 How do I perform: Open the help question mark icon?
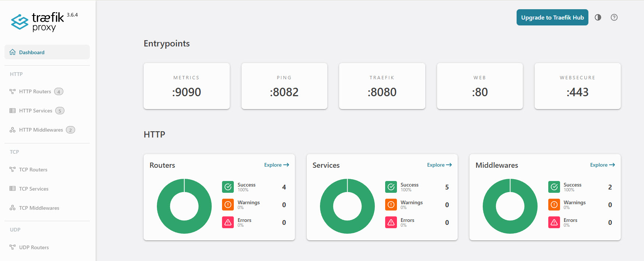point(614,17)
